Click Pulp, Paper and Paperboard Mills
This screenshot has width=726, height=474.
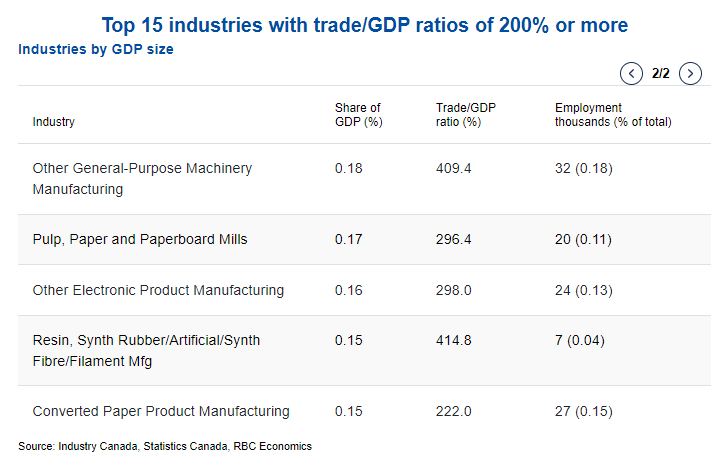(x=140, y=239)
